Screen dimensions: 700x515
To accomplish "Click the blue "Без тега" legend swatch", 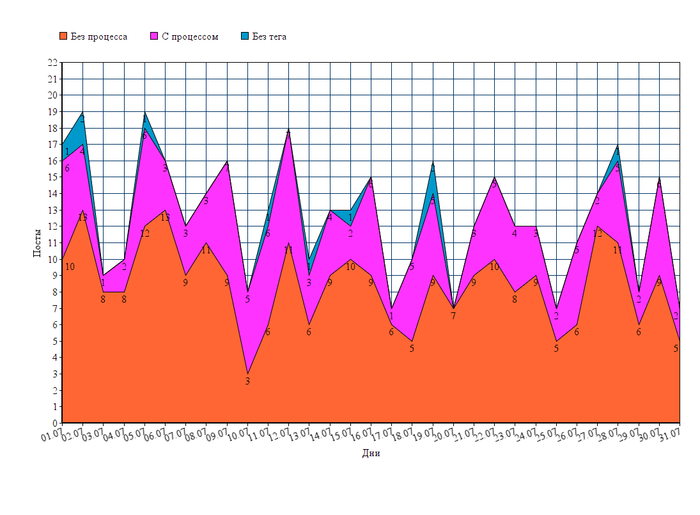I will click(245, 37).
